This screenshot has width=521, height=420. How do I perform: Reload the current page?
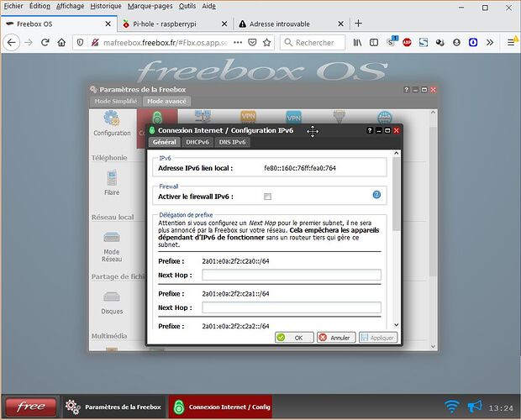click(45, 43)
